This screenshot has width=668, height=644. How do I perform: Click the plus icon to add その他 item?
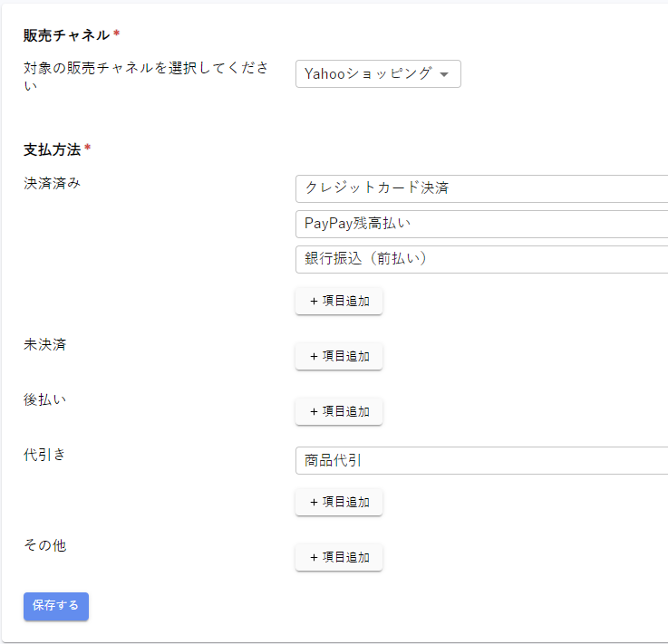click(x=314, y=557)
